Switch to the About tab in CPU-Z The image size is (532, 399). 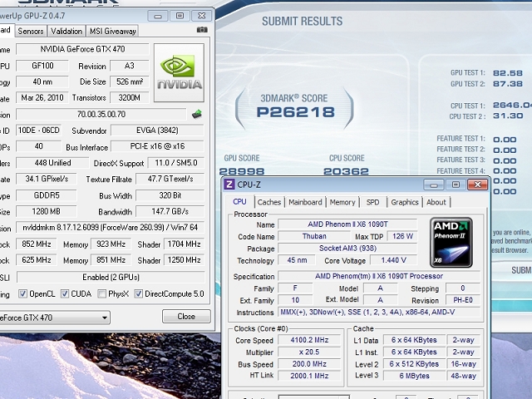click(436, 202)
